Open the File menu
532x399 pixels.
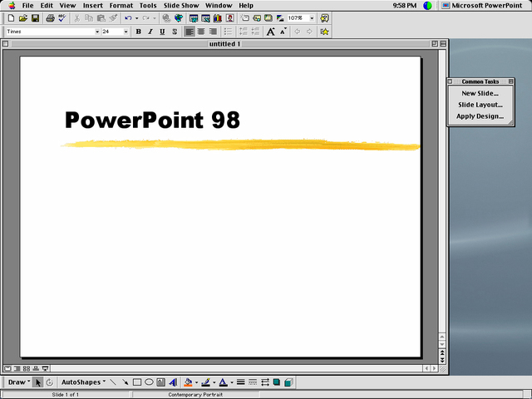(27, 6)
